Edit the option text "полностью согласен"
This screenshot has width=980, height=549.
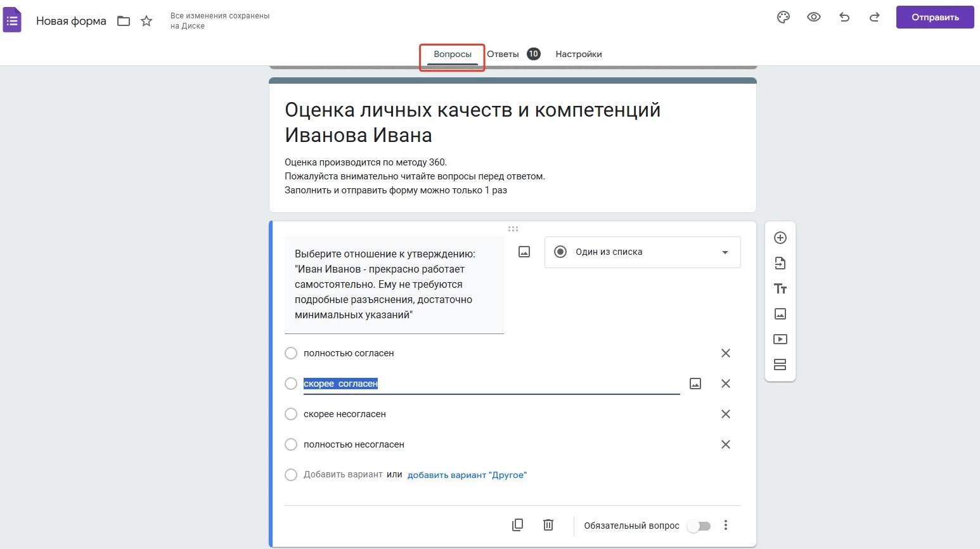[x=349, y=353]
